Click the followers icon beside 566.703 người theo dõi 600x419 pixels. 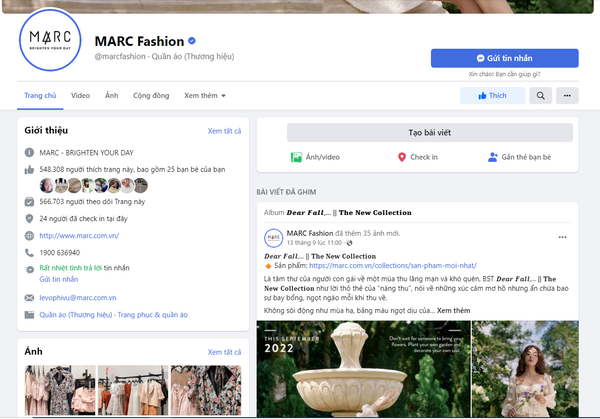click(x=29, y=202)
